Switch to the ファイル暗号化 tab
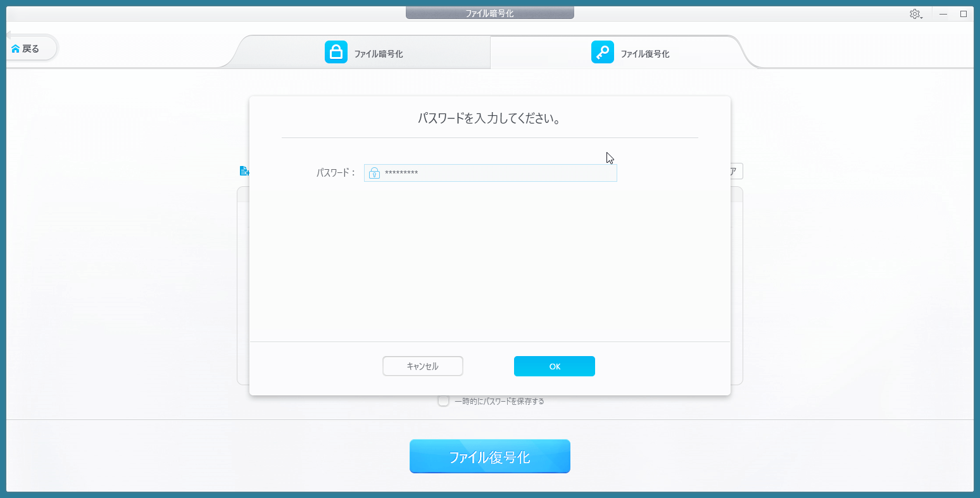Image resolution: width=980 pixels, height=498 pixels. click(363, 53)
